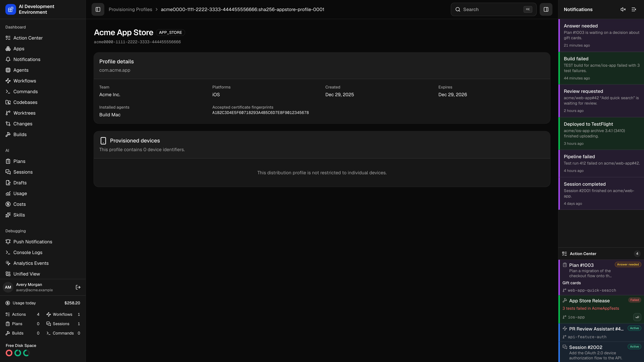Click api-feature-auth branch label
This screenshot has width=644, height=362.
pos(587,337)
